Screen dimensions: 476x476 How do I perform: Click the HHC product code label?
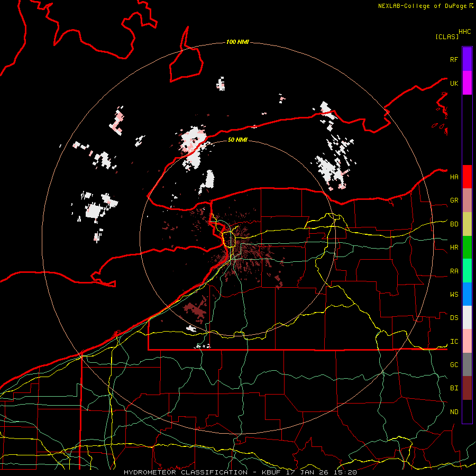(465, 32)
